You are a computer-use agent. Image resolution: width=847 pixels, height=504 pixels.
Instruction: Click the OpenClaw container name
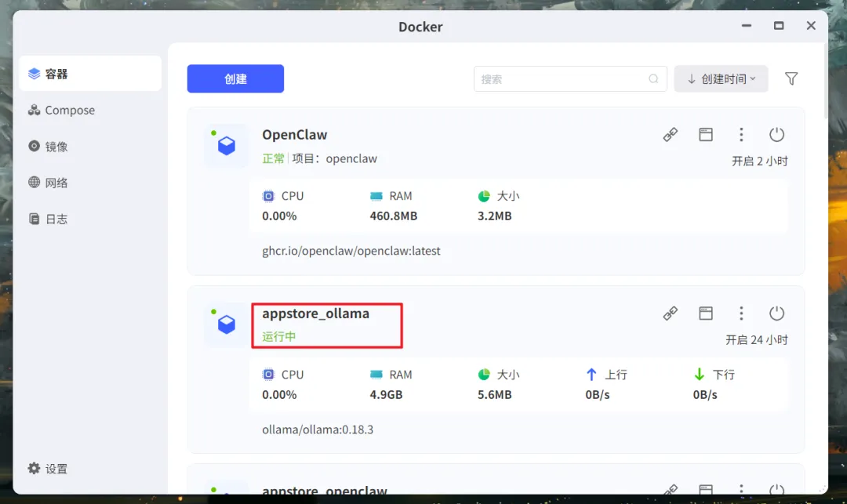click(x=294, y=134)
